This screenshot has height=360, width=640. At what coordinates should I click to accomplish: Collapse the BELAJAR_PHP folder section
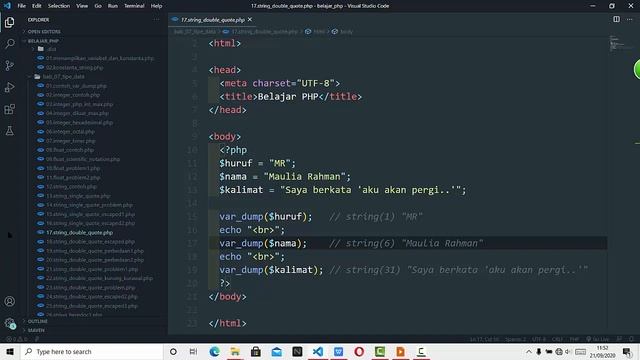[x=43, y=41]
